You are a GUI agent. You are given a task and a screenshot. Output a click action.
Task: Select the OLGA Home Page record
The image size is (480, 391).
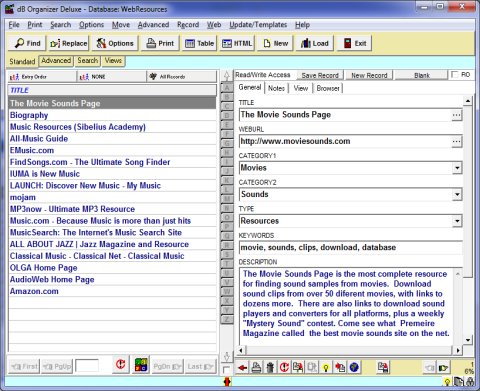pos(112,268)
